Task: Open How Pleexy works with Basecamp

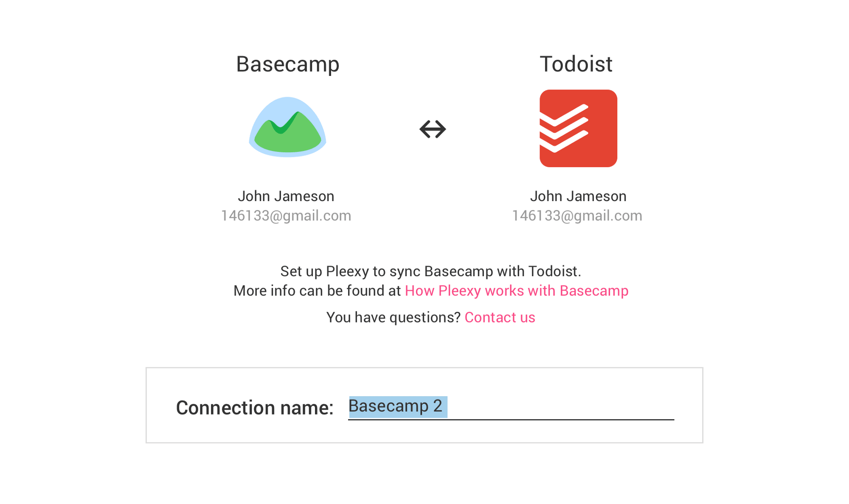Action: click(x=517, y=291)
